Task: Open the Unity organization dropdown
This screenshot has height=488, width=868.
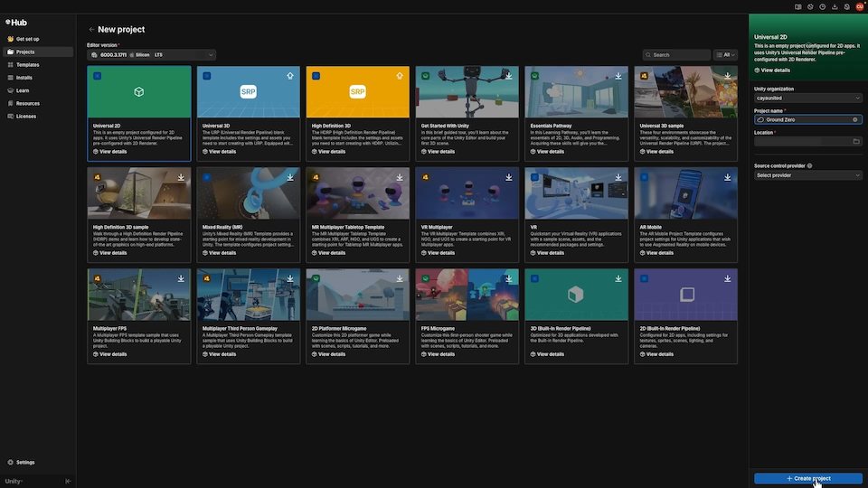Action: (808, 98)
